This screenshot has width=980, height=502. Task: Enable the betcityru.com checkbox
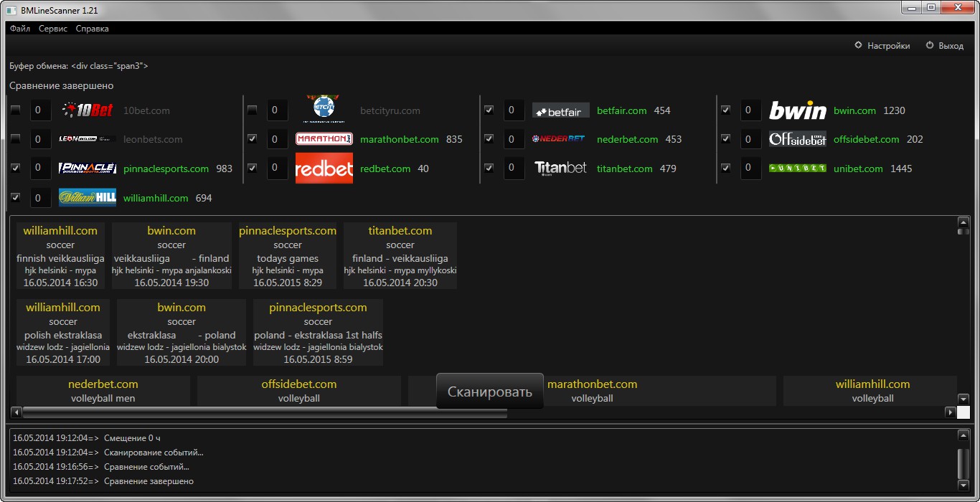pos(253,110)
